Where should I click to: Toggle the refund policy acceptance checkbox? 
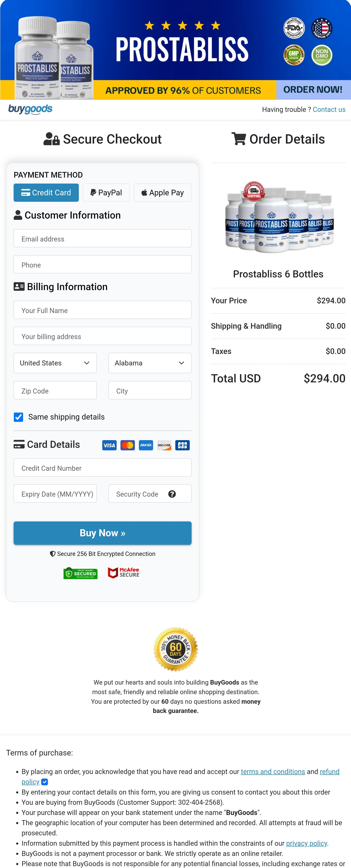coord(44,782)
